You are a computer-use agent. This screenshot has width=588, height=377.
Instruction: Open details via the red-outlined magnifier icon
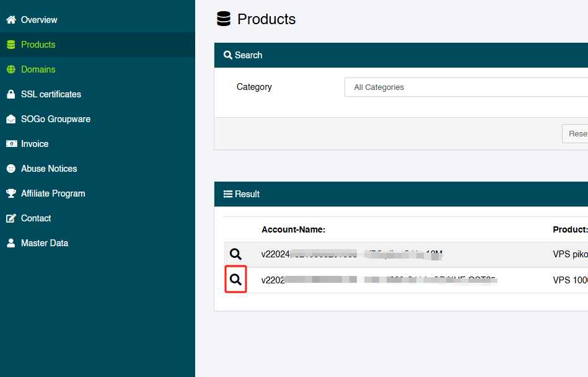[x=235, y=280]
